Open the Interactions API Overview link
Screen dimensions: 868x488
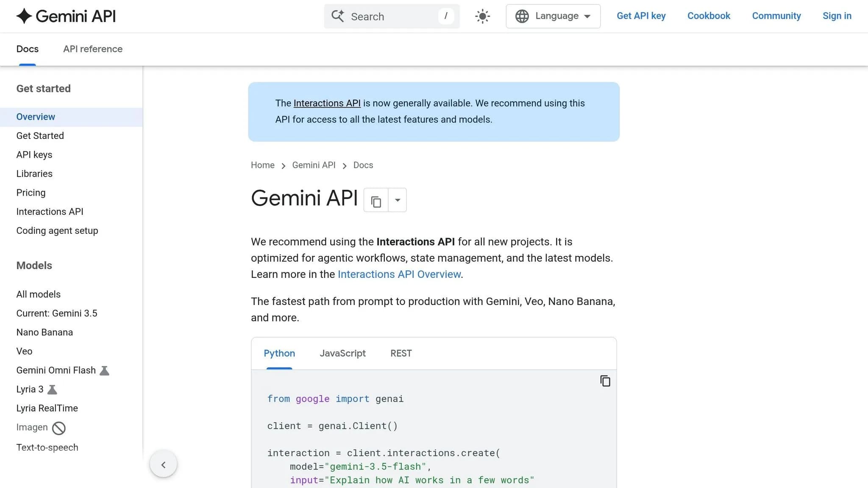[399, 274]
